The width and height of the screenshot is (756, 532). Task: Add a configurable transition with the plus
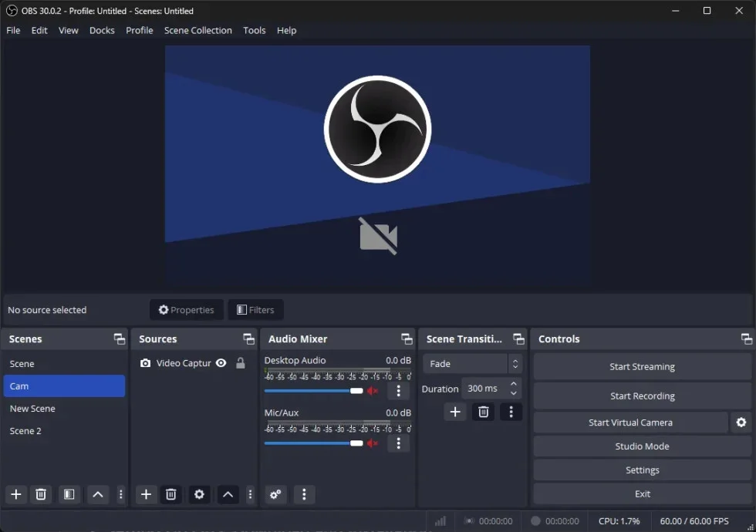(455, 412)
